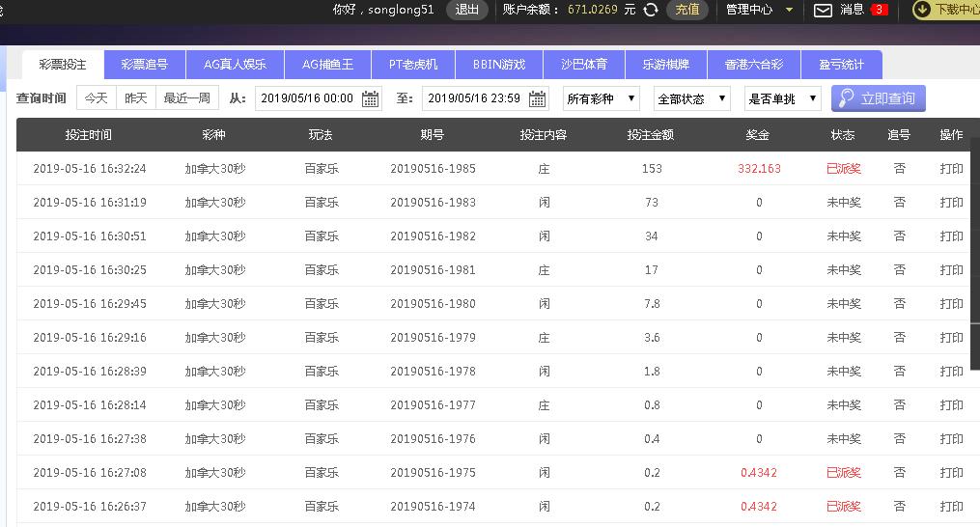Switch to the 彩票追号 tab
The height and width of the screenshot is (527, 980).
pos(145,65)
